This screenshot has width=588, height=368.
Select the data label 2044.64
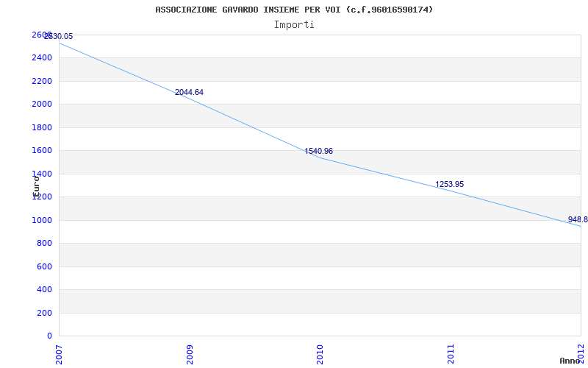[x=190, y=93]
